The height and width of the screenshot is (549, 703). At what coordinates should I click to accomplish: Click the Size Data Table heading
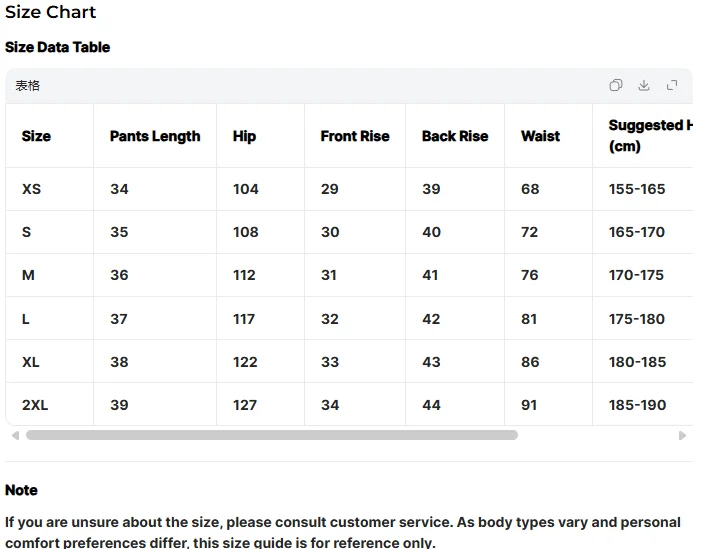(x=58, y=47)
